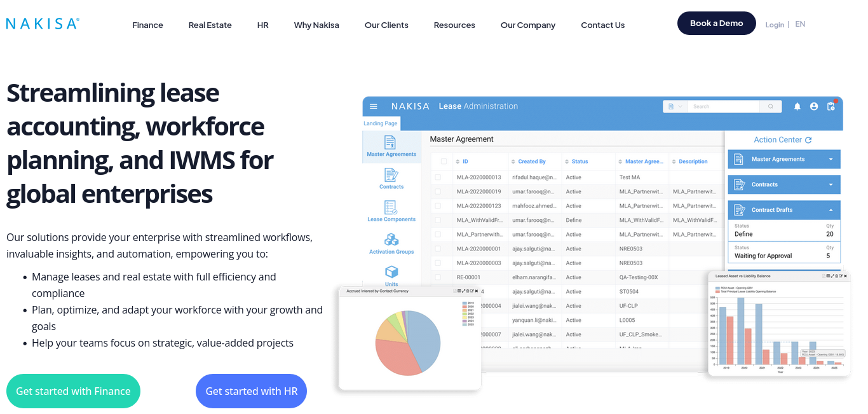Click the MLA-2020000013 ID cell
This screenshot has width=868, height=414.
click(479, 177)
